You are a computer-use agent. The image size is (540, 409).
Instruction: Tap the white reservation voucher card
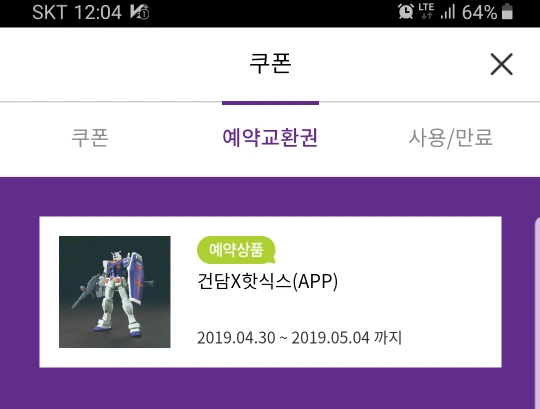tap(270, 292)
